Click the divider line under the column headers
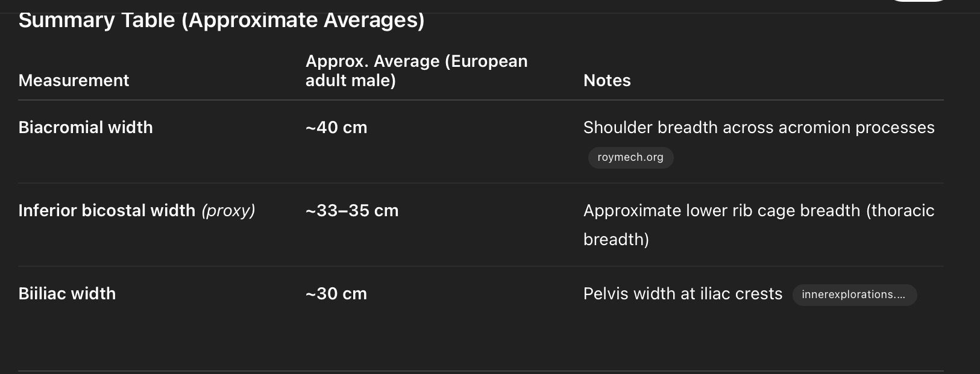 click(x=480, y=100)
